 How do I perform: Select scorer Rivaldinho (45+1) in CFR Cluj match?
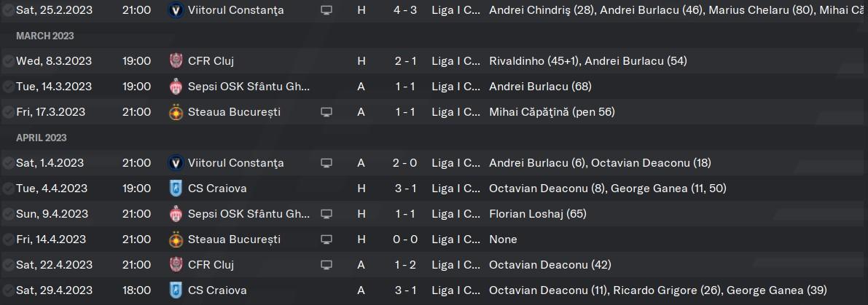tap(533, 60)
